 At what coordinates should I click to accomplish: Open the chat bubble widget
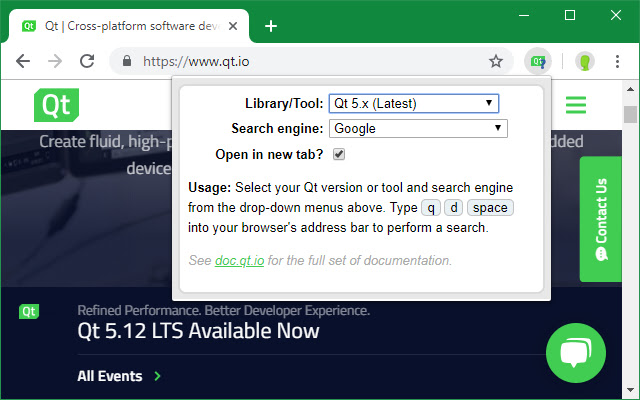[578, 355]
